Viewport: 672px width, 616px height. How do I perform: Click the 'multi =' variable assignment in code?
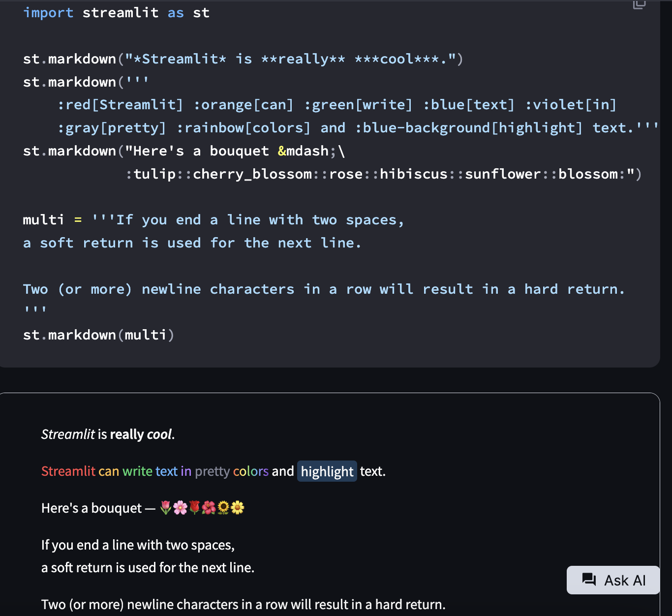tap(52, 220)
